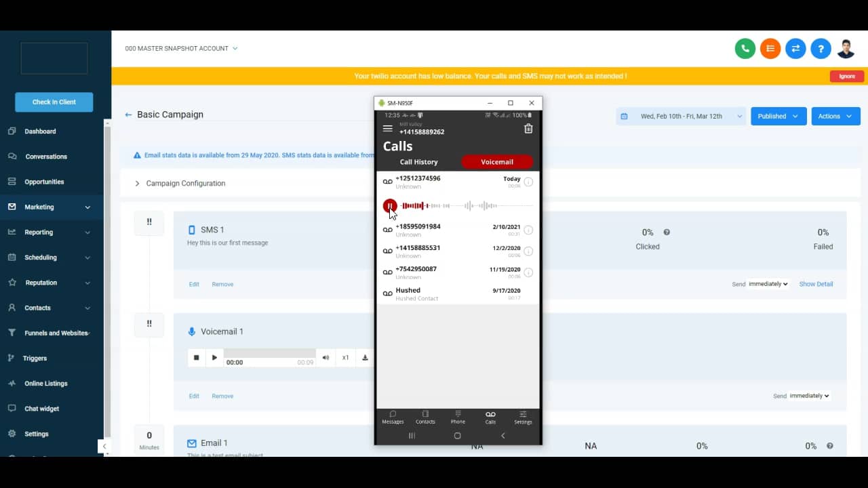
Task: Expand Campaign Configuration section
Action: pos(137,184)
